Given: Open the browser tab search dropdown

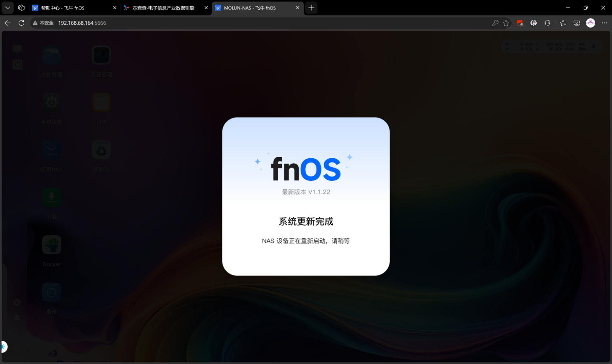Looking at the screenshot, I should coord(7,8).
